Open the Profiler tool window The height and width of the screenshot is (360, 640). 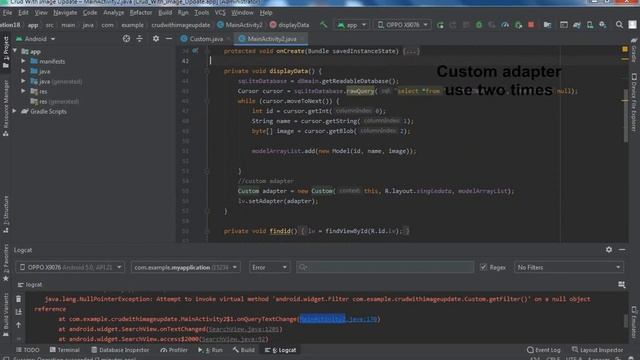point(174,350)
